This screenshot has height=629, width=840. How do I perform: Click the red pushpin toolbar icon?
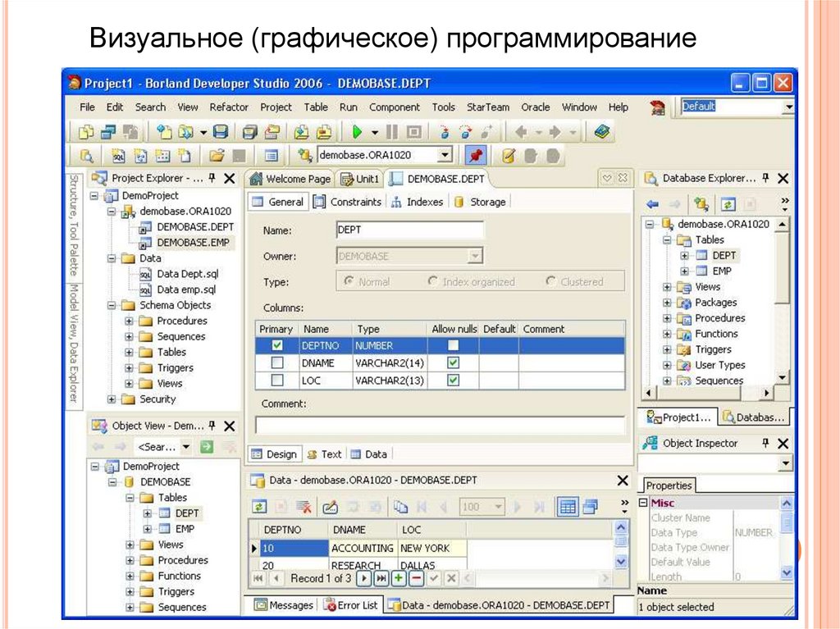[x=475, y=156]
